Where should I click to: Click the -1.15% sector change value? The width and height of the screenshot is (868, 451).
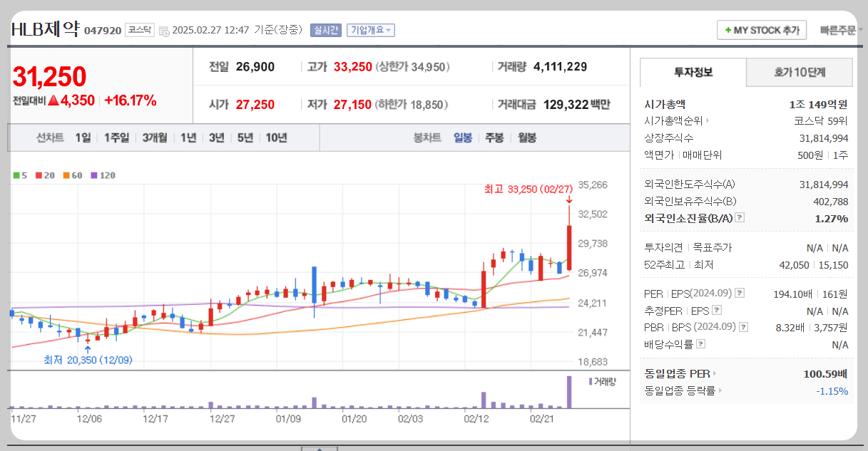(x=832, y=390)
